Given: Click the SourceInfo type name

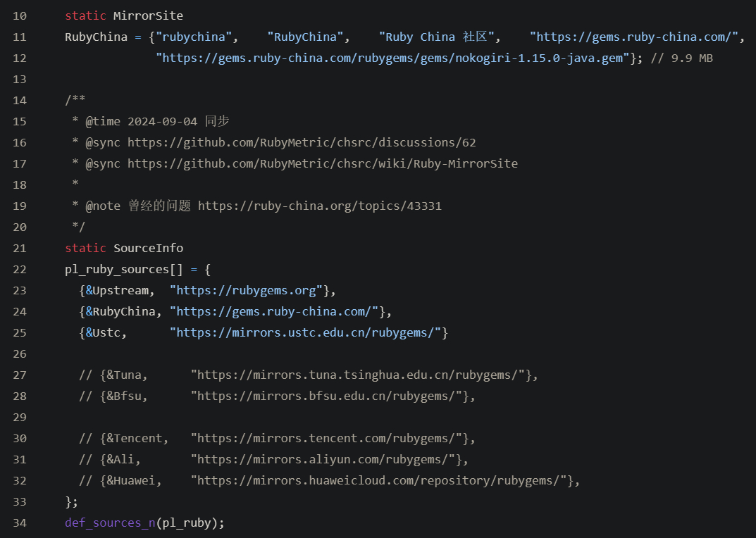Looking at the screenshot, I should 148,249.
